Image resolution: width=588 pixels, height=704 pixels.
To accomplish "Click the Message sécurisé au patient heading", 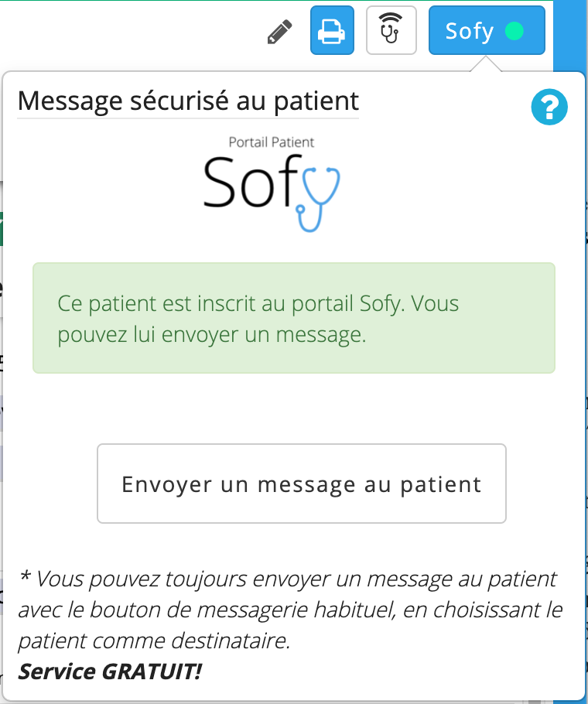I will coord(188,101).
